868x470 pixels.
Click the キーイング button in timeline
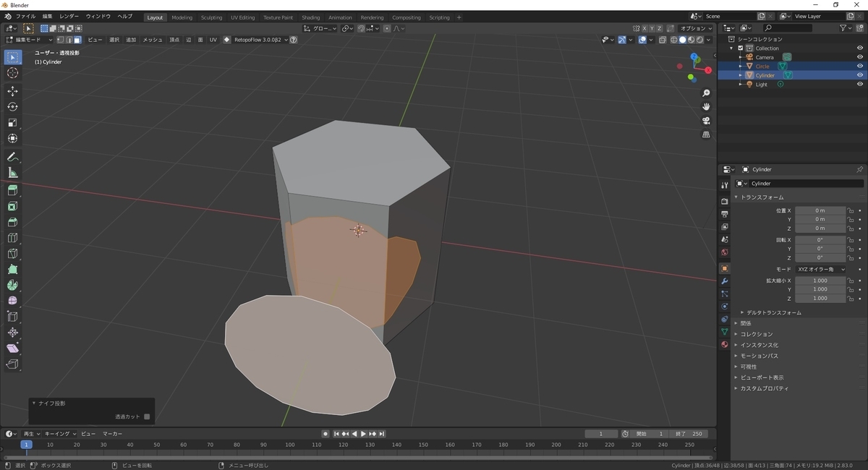point(59,434)
